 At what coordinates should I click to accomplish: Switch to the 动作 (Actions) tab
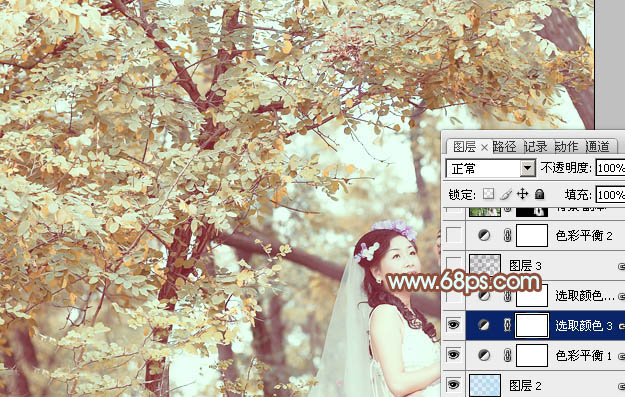(566, 147)
